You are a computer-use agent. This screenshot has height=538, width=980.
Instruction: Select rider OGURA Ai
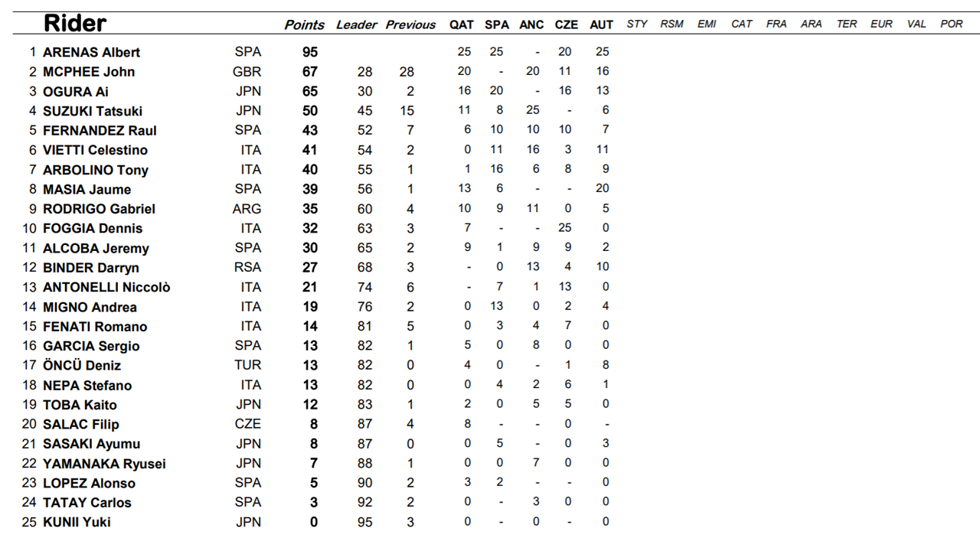coord(76,92)
